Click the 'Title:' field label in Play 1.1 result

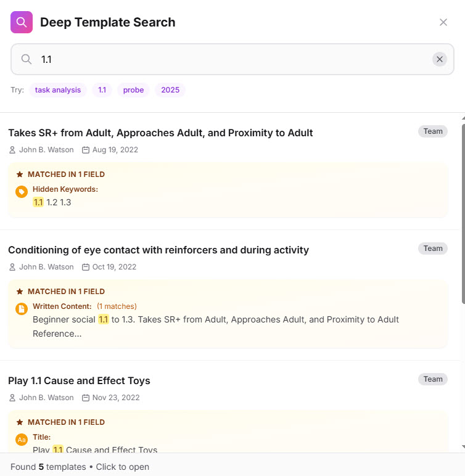click(x=41, y=437)
